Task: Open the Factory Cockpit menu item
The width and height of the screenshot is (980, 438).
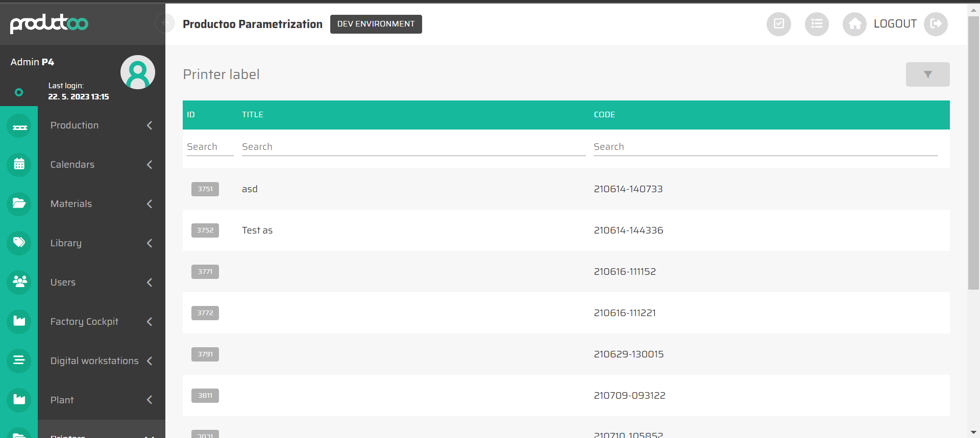Action: tap(84, 322)
